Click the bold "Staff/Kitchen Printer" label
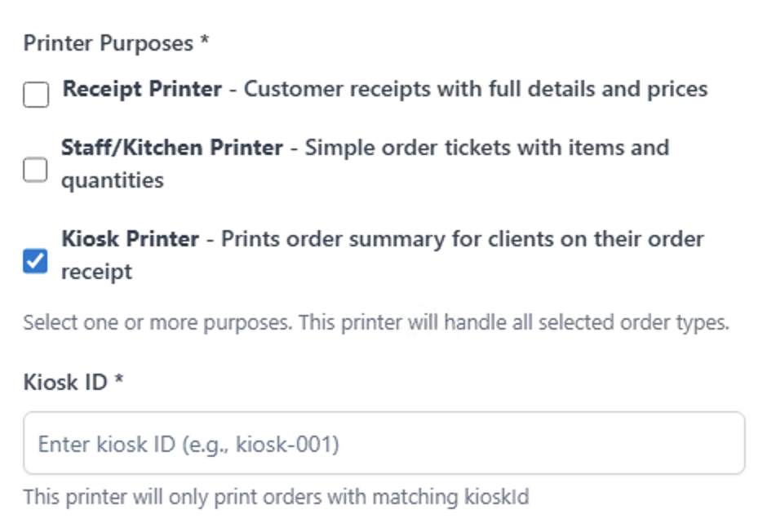 point(172,148)
